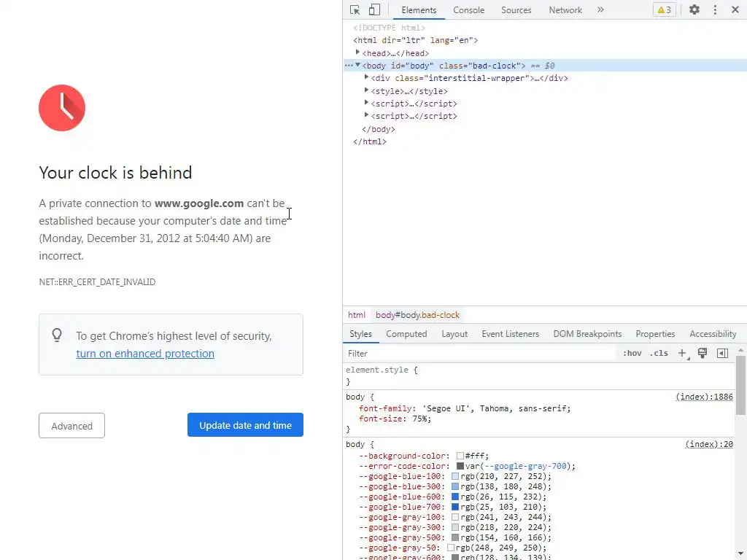The height and width of the screenshot is (560, 747).
Task: Toggle the computed styles sidebar icon
Action: point(722,354)
